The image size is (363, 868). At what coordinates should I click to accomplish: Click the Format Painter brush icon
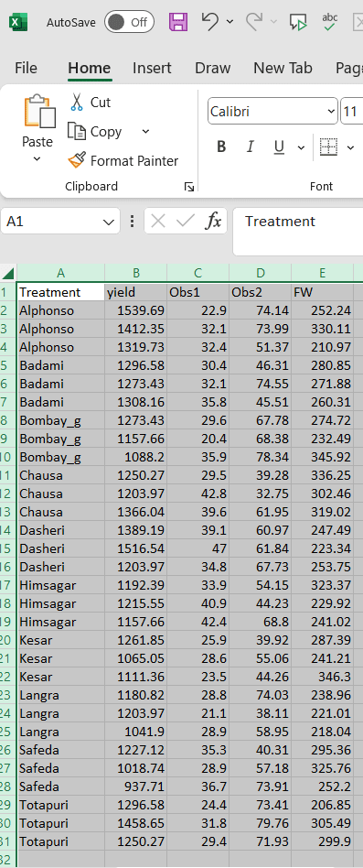pyautogui.click(x=77, y=160)
